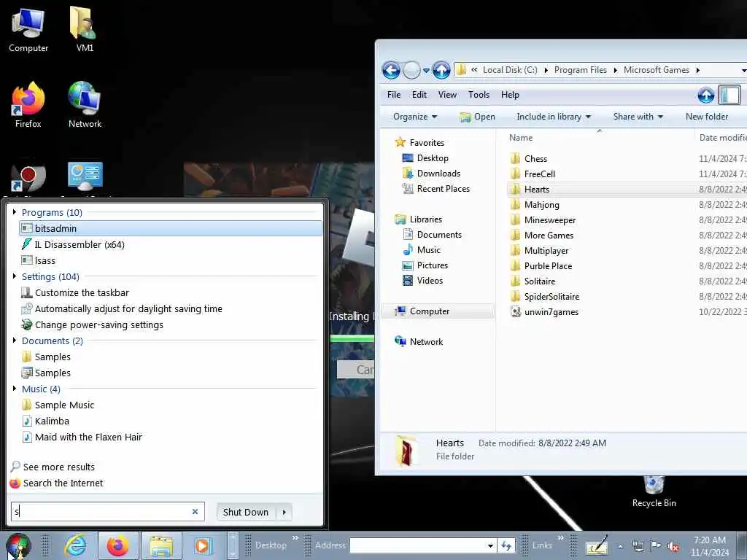Image resolution: width=747 pixels, height=560 pixels.
Task: Open Action Center flag in system tray
Action: point(655,546)
